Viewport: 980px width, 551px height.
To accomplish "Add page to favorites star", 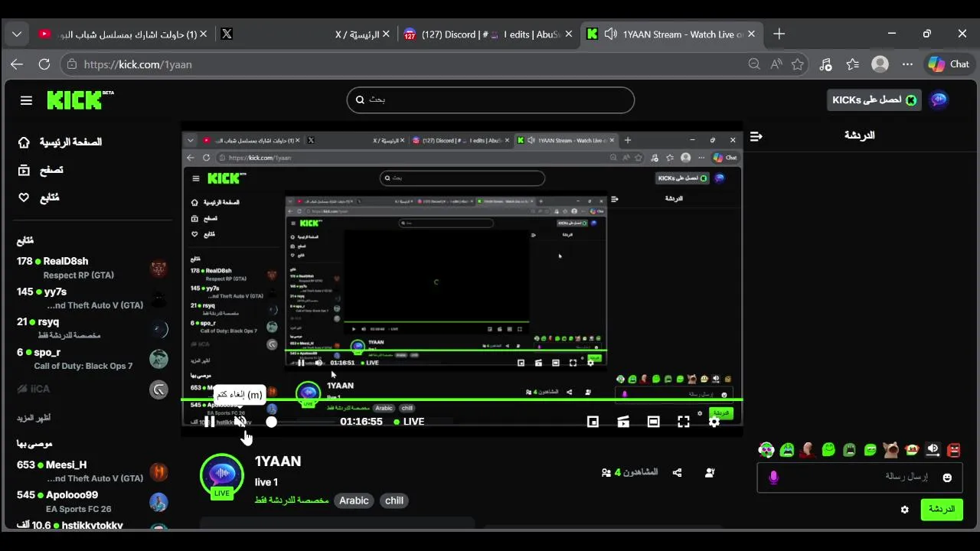I will click(798, 64).
